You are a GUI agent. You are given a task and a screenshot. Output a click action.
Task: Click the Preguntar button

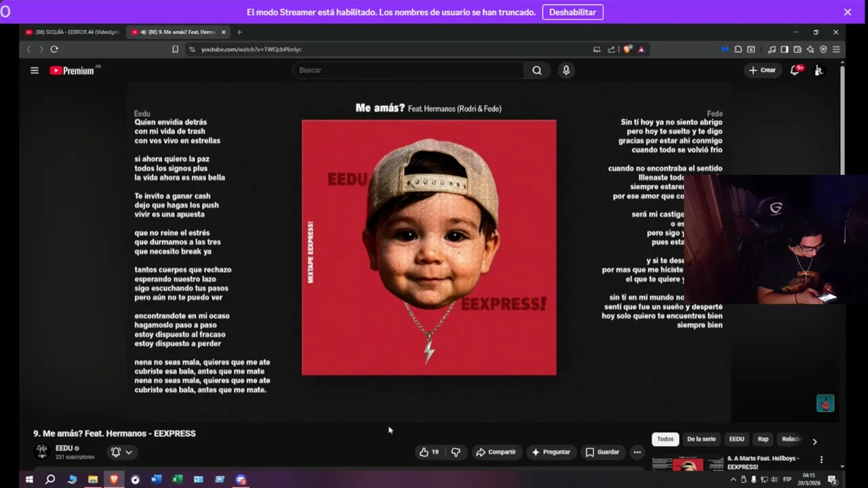551,452
